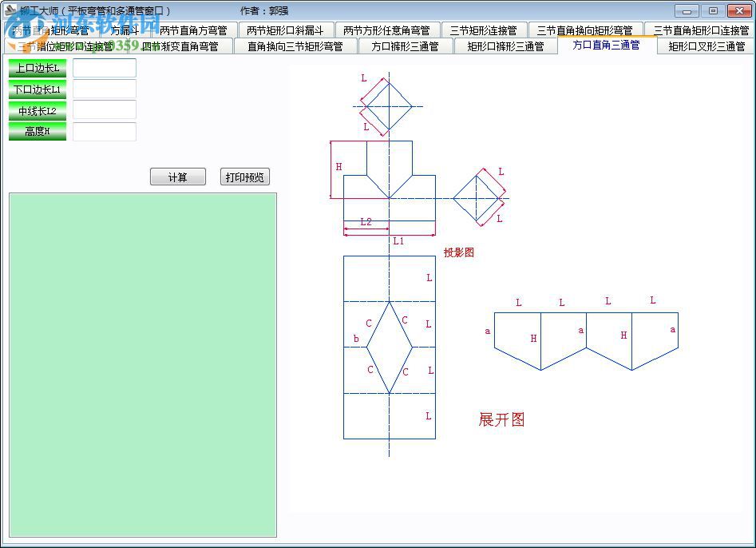756x548 pixels.
Task: Open the 三节矩形连接管 tab
Action: (484, 30)
